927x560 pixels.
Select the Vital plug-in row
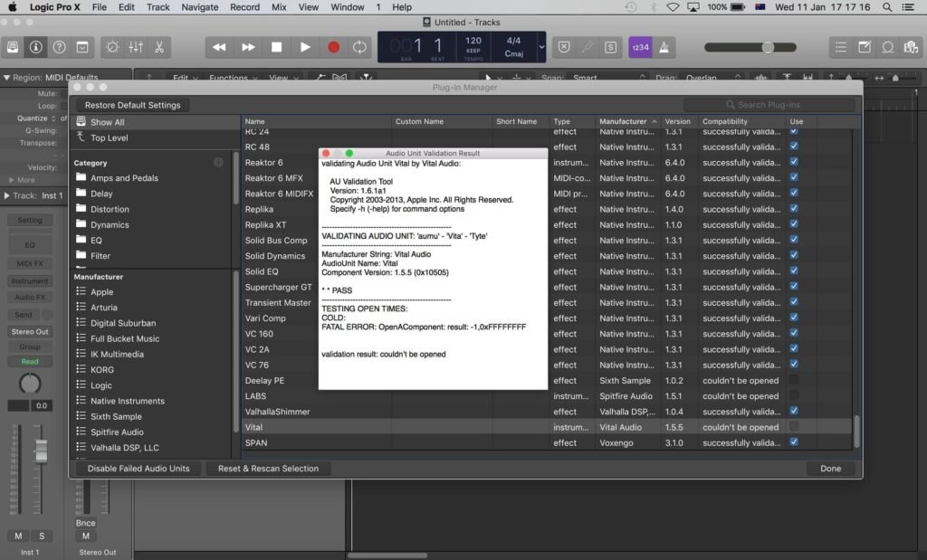click(547, 426)
